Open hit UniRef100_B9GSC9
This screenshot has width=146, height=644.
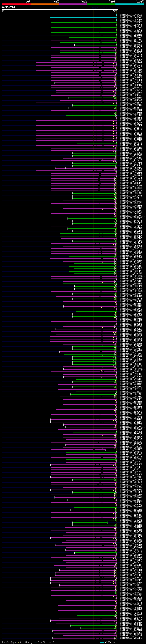(x=131, y=22)
